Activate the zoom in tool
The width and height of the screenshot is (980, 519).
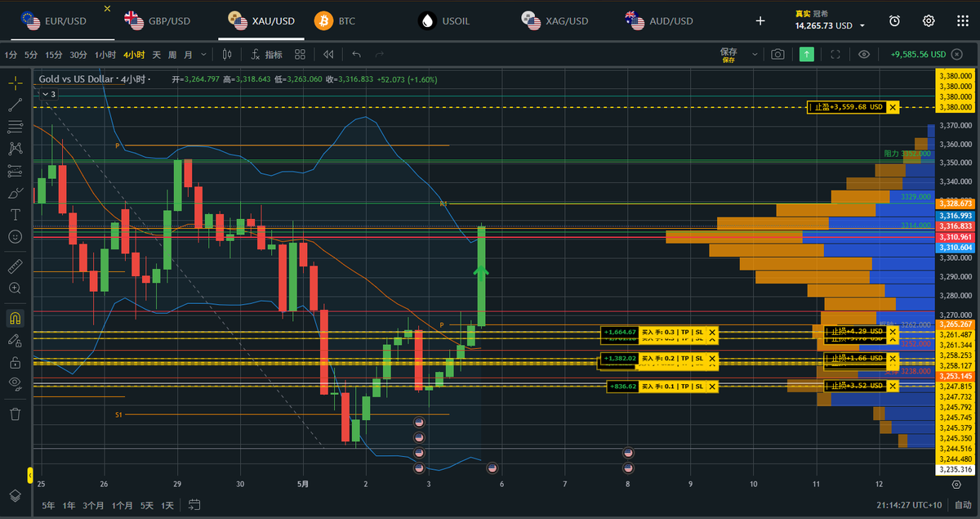pyautogui.click(x=15, y=289)
